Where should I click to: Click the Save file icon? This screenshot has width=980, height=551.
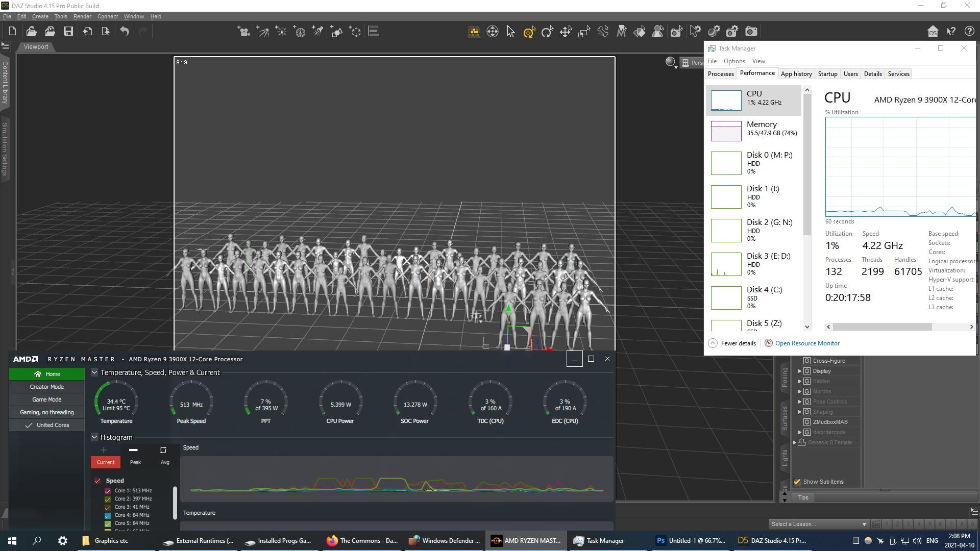click(x=68, y=32)
